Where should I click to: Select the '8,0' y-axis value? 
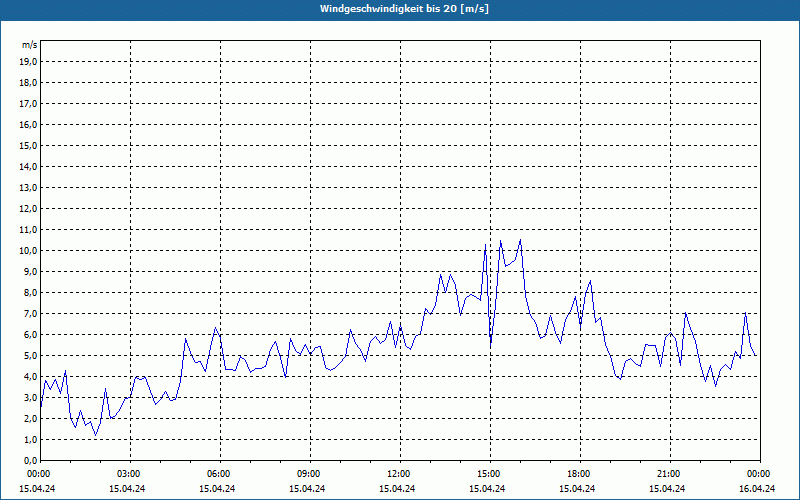click(30, 292)
